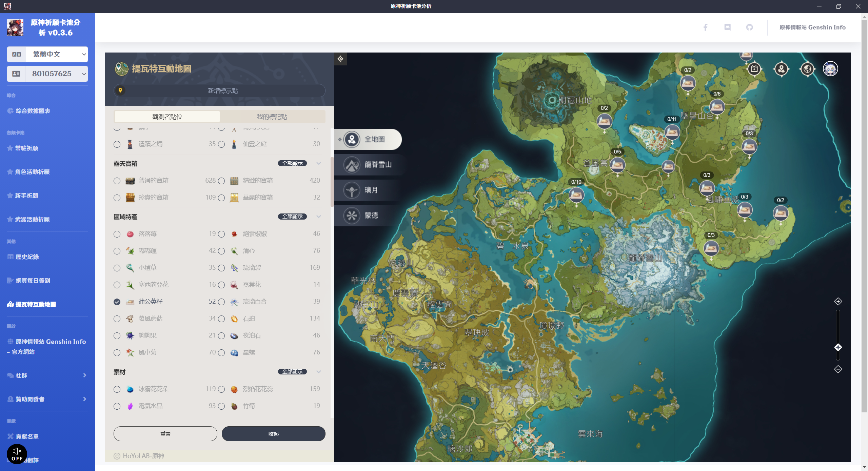Show all 素材 with 全部顯示
Image resolution: width=868 pixels, height=471 pixels.
293,372
